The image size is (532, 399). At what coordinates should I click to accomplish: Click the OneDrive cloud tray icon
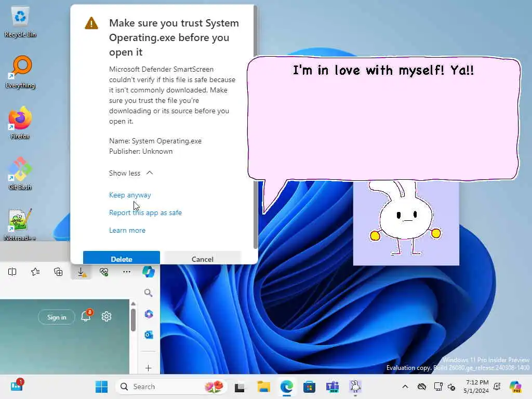pyautogui.click(x=422, y=387)
